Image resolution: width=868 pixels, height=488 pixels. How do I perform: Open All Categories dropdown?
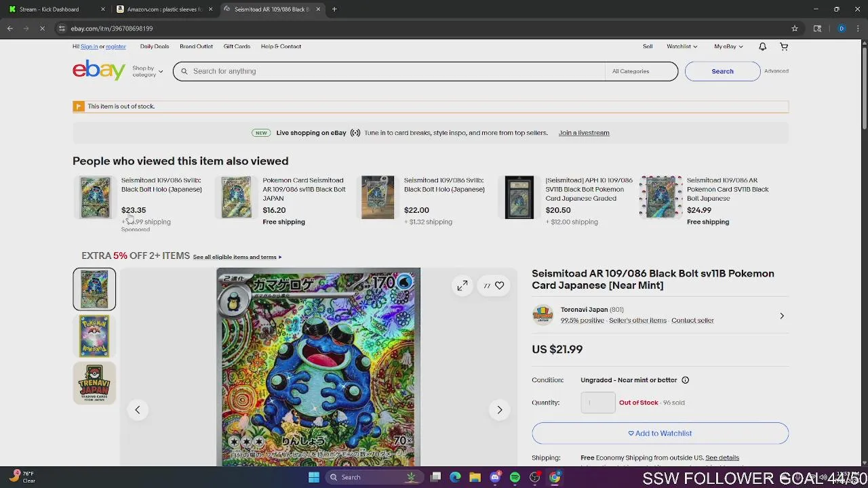point(640,71)
